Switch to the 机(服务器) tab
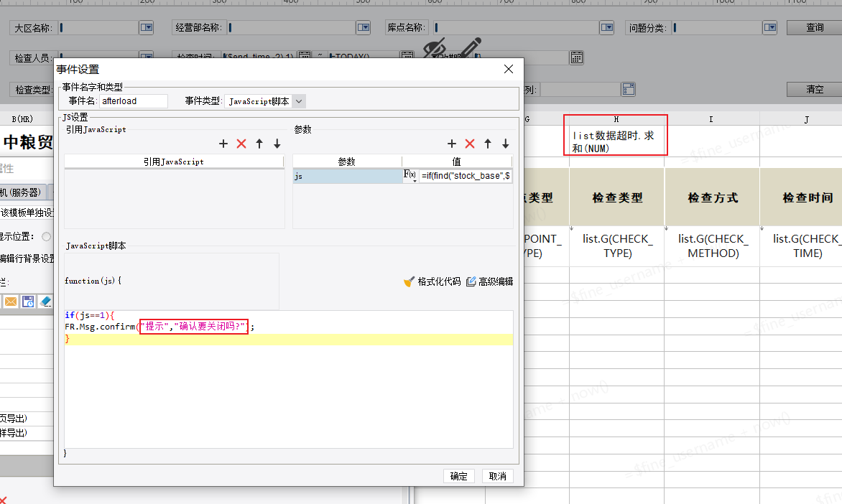Image resolution: width=842 pixels, height=504 pixels. pyautogui.click(x=22, y=192)
